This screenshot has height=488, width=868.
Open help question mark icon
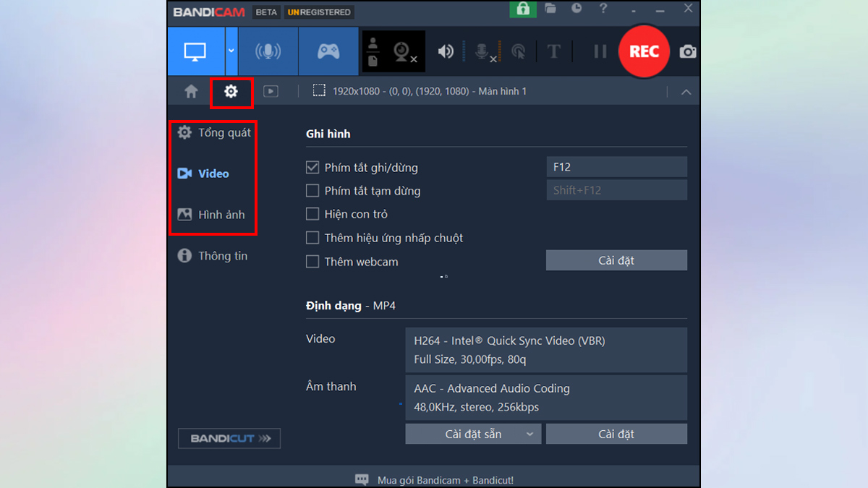(x=604, y=9)
